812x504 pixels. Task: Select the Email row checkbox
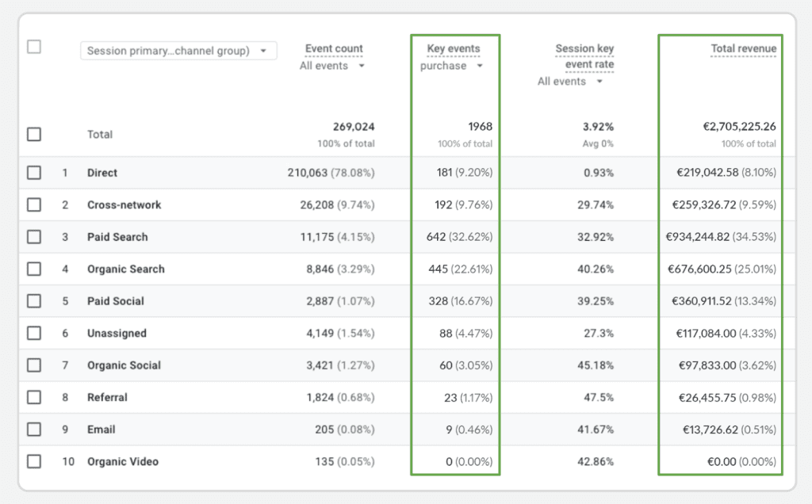click(x=34, y=430)
